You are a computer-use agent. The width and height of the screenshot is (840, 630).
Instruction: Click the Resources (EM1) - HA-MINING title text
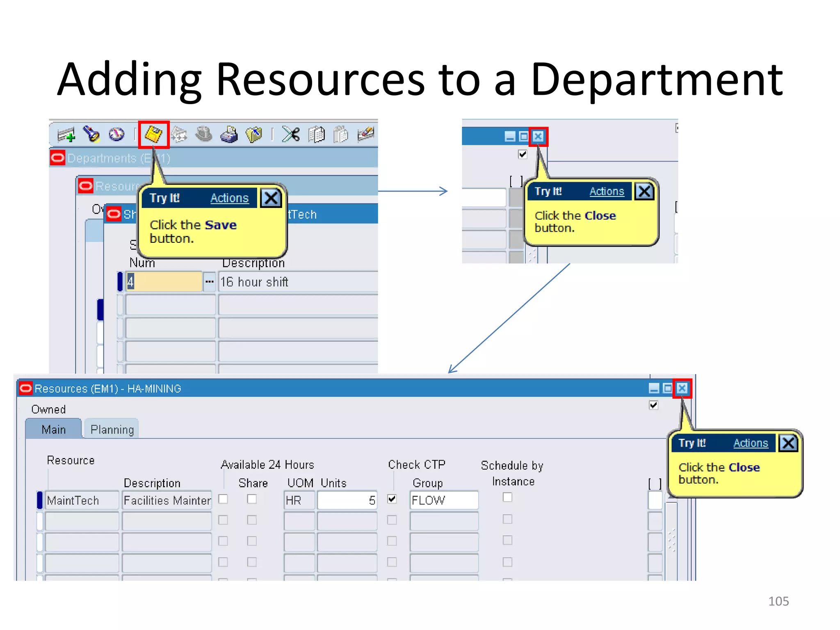point(108,388)
